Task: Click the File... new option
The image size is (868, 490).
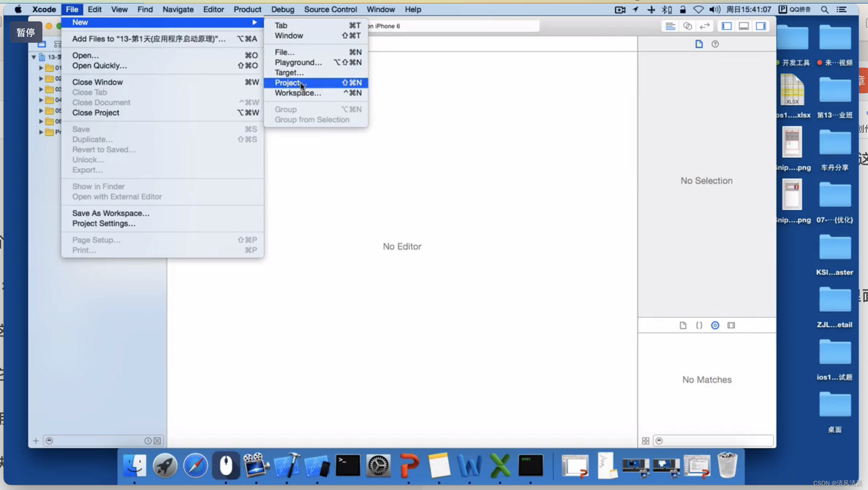Action: tap(284, 52)
